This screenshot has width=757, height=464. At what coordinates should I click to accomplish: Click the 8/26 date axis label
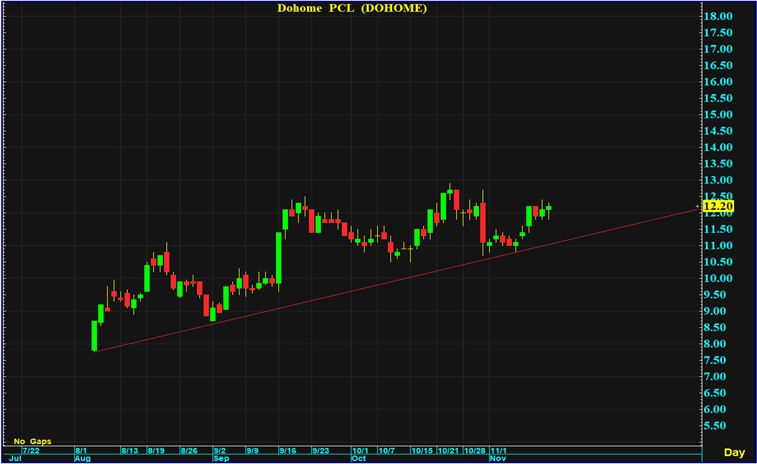(x=189, y=450)
